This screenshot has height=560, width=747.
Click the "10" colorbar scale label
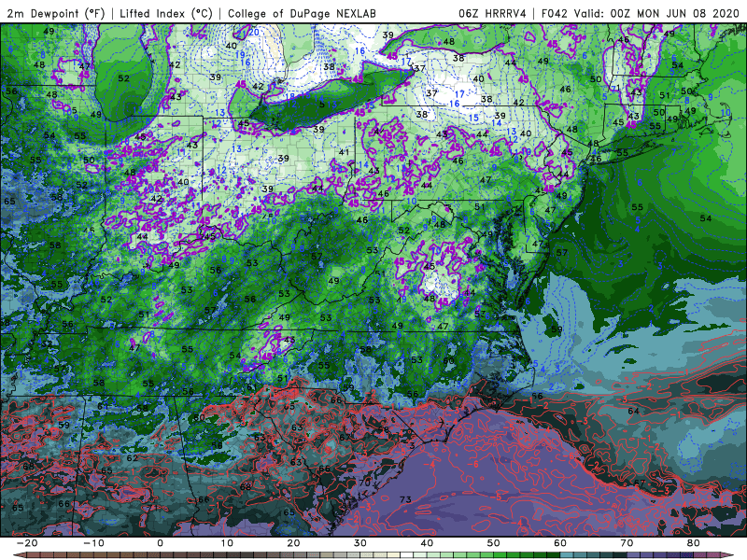click(227, 543)
